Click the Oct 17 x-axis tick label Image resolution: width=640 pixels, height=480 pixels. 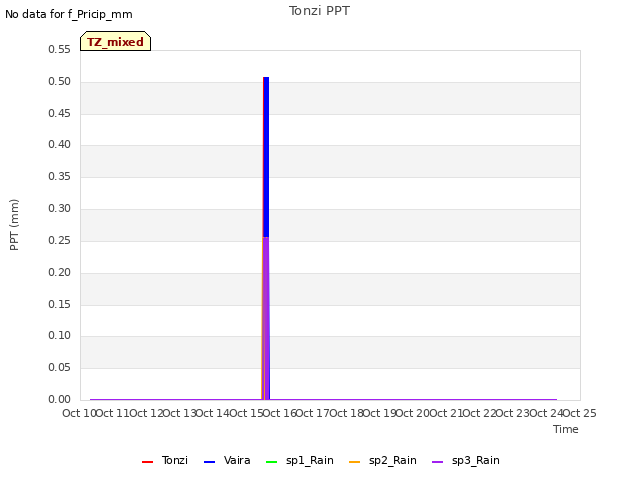pos(313,413)
